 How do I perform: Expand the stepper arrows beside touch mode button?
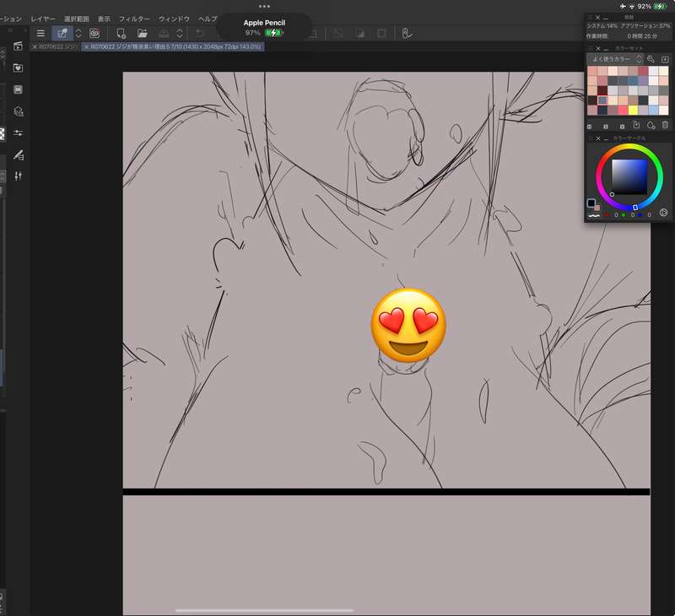[78, 33]
